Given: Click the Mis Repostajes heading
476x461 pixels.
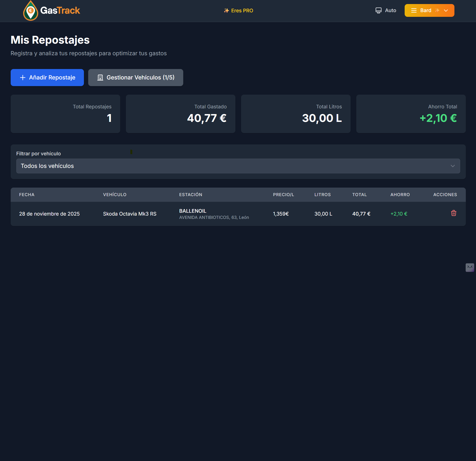Looking at the screenshot, I should (50, 40).
